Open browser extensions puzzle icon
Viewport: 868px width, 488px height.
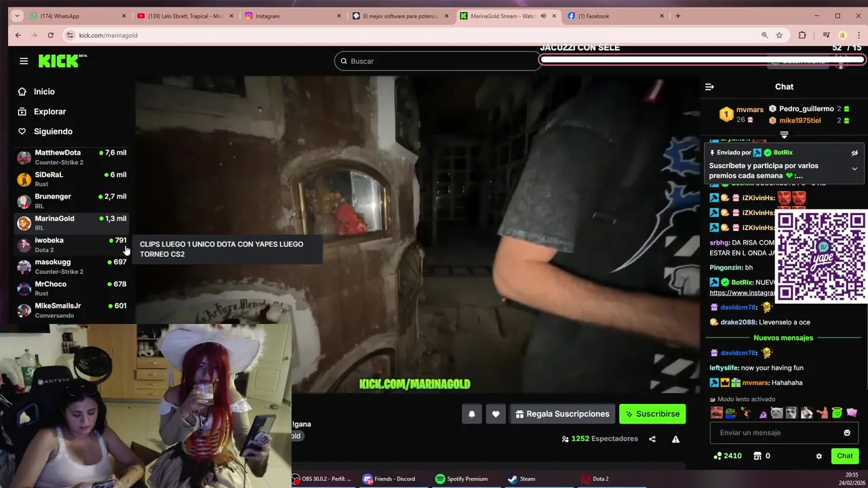pos(802,35)
